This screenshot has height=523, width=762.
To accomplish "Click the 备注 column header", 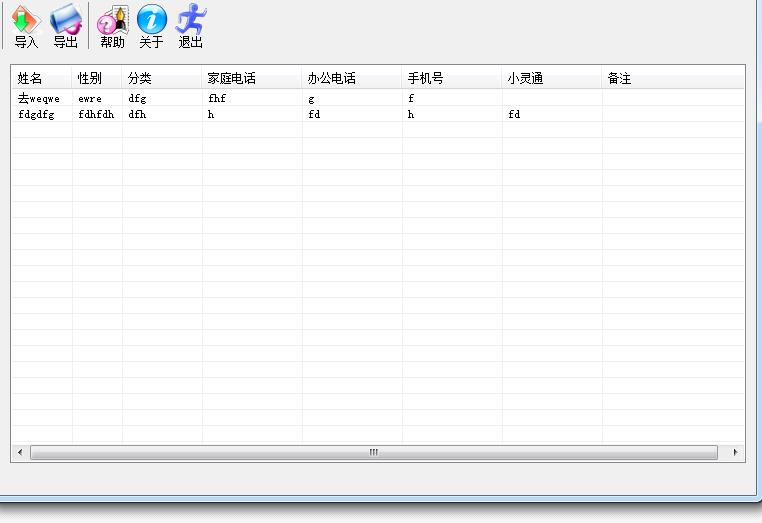I will (x=673, y=78).
